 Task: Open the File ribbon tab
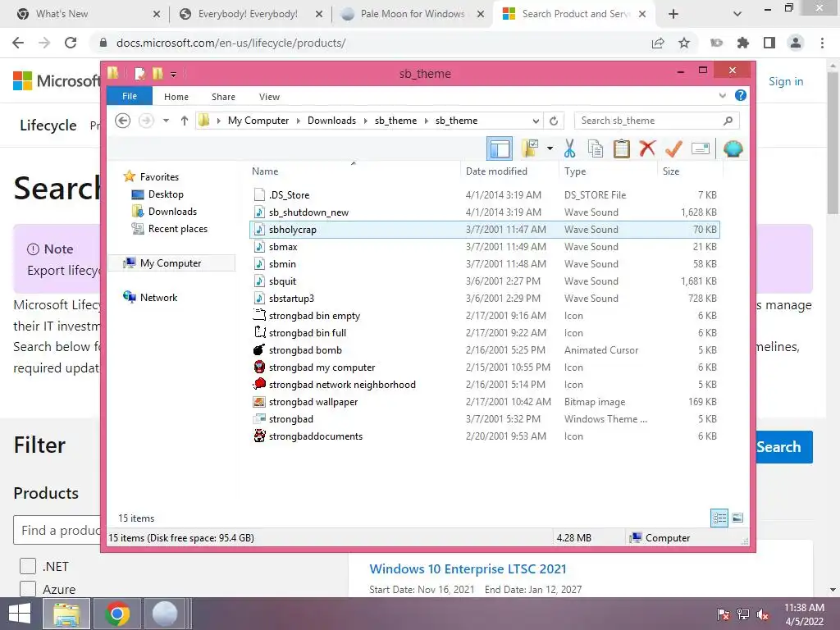click(x=130, y=96)
